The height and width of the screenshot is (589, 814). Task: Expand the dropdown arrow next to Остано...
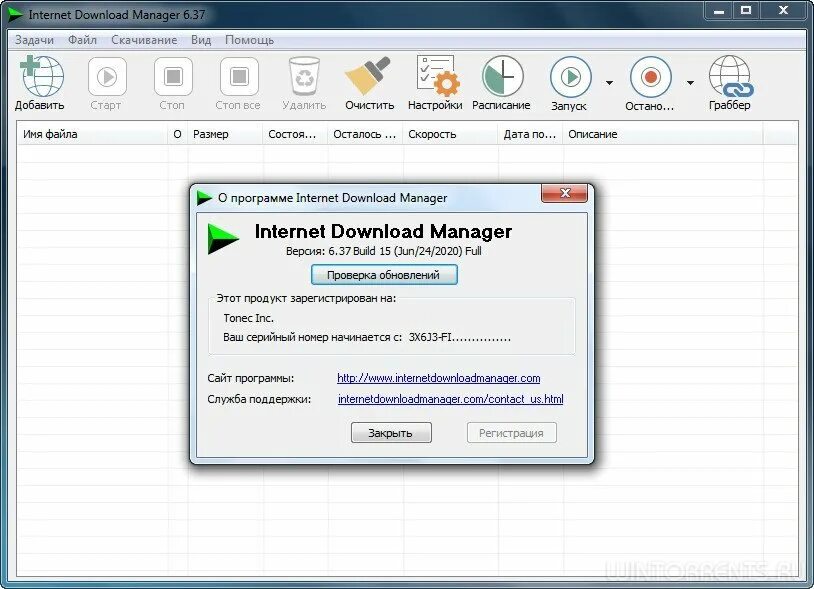click(x=690, y=83)
